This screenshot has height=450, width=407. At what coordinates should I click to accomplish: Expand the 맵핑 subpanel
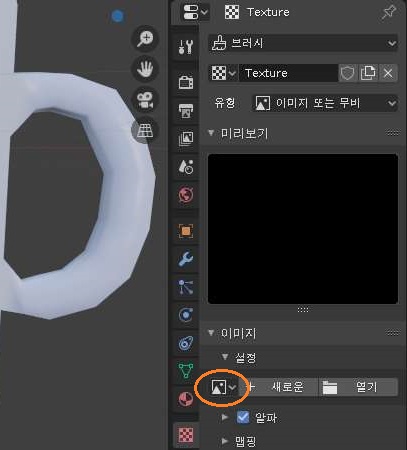coord(225,442)
